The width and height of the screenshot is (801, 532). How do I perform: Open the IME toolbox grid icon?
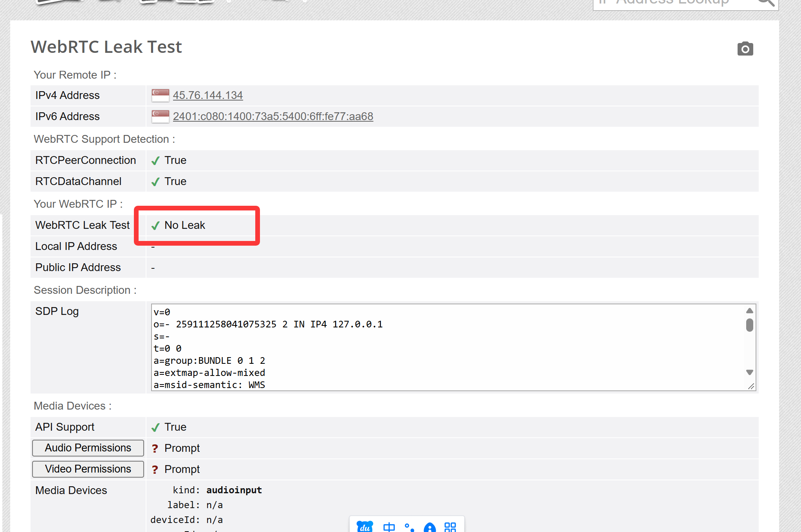pos(450,527)
